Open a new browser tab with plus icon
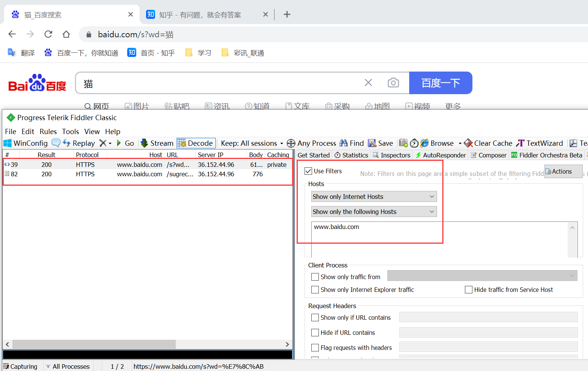The height and width of the screenshot is (371, 588). [x=287, y=14]
